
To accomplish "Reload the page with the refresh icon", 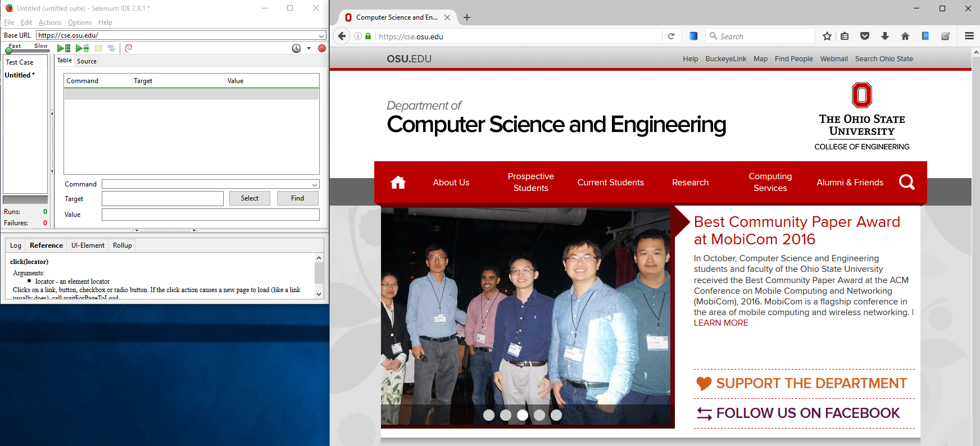I will pos(671,37).
